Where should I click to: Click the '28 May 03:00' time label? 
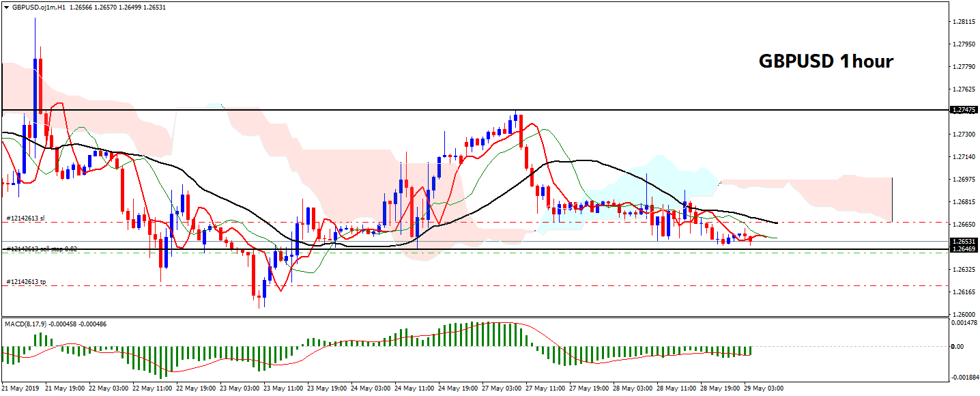pyautogui.click(x=634, y=388)
